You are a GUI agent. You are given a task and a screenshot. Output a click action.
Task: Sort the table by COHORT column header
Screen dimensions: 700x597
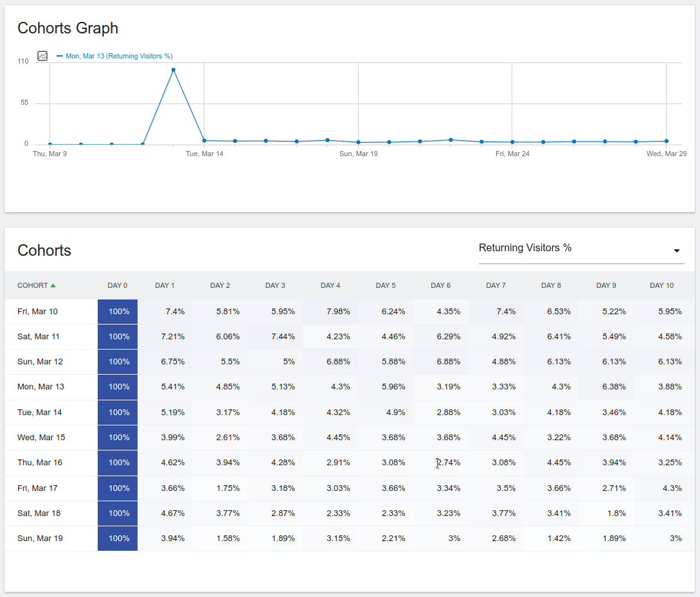[33, 285]
